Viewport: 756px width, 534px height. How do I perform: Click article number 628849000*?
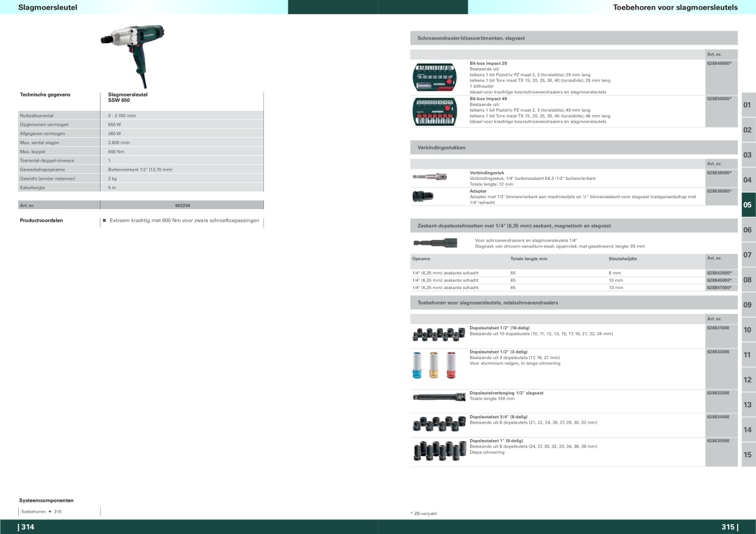point(719,63)
